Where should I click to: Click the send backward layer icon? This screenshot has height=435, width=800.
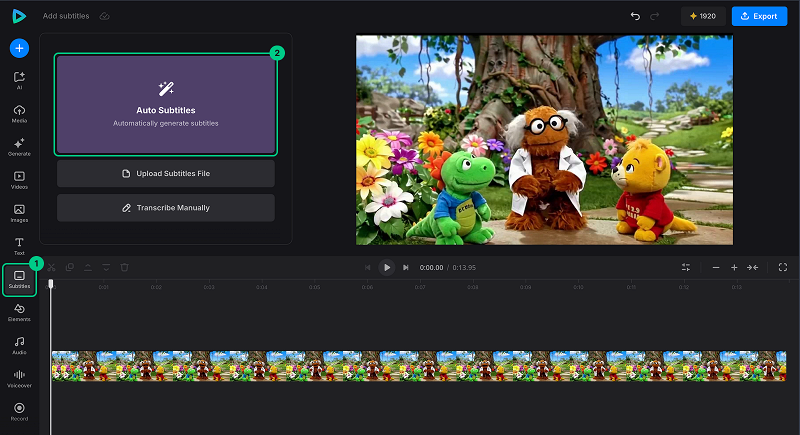(x=106, y=267)
